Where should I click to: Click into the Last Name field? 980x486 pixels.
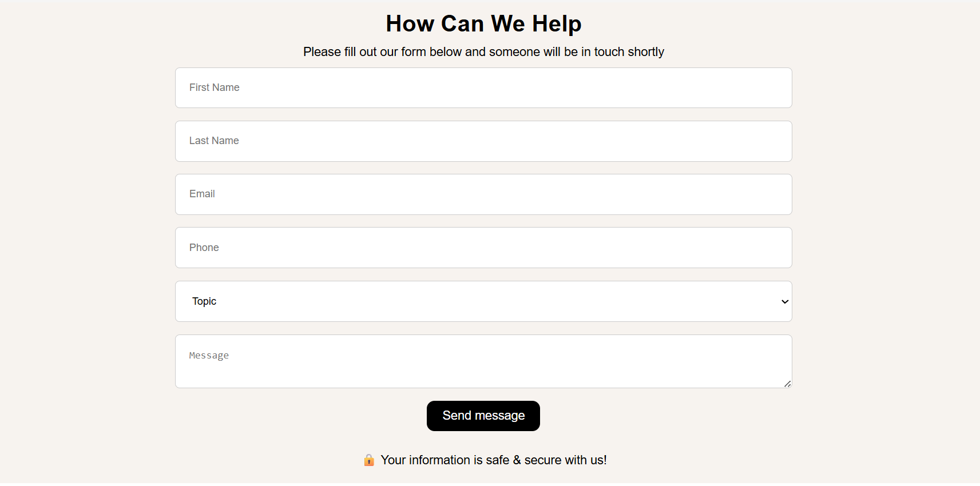pyautogui.click(x=483, y=141)
